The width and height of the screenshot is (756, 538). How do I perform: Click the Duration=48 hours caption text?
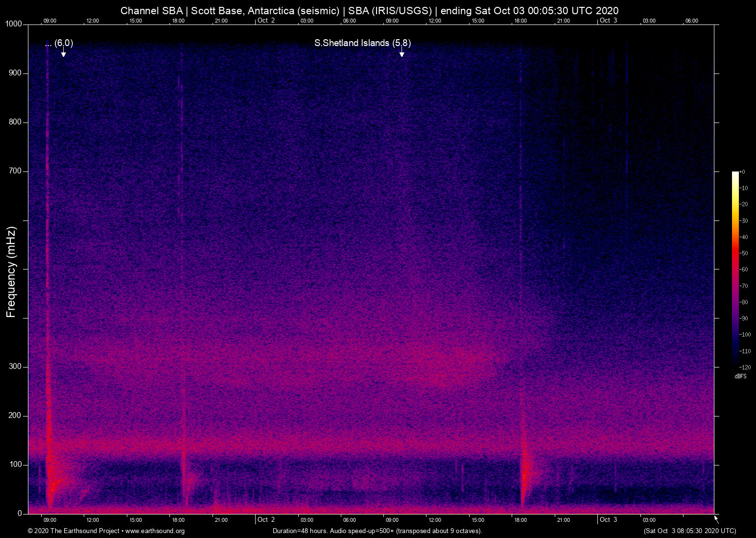click(377, 531)
